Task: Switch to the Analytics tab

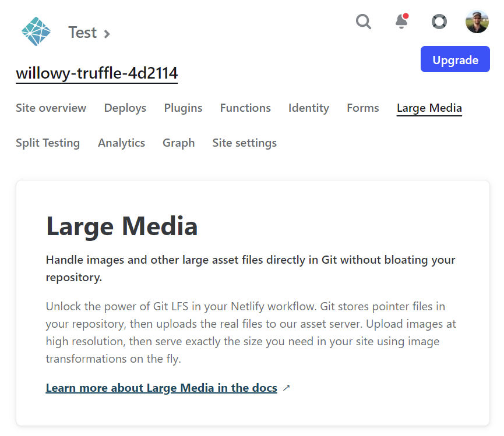Action: [122, 143]
